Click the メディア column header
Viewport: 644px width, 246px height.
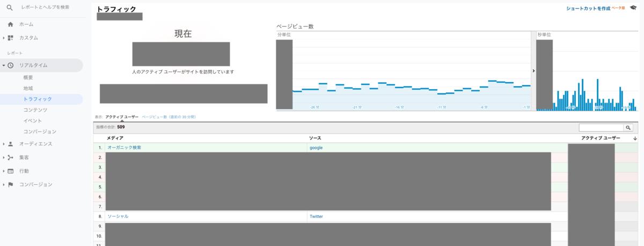(x=115, y=139)
